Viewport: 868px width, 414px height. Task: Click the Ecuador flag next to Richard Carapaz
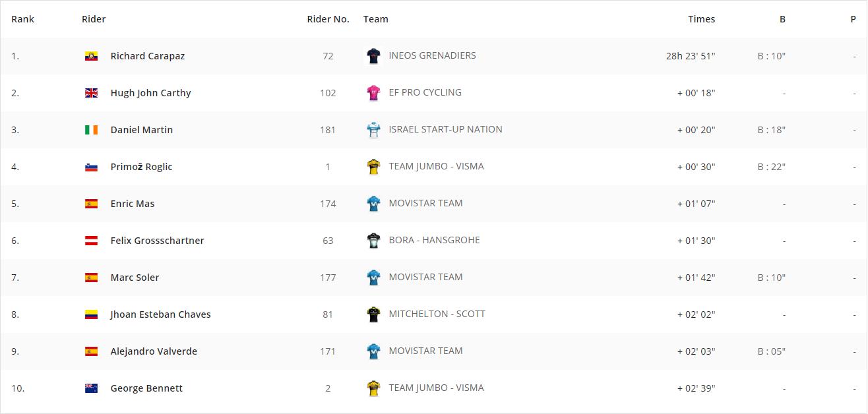[91, 56]
